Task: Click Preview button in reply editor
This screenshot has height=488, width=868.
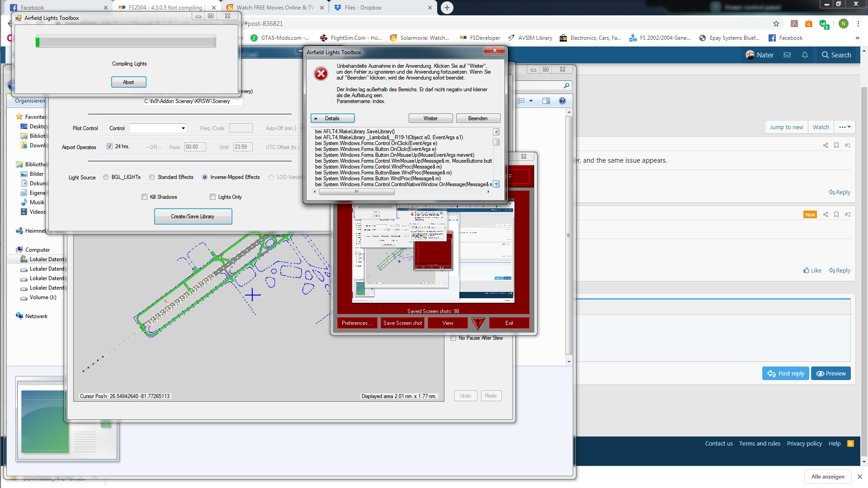Action: click(831, 374)
